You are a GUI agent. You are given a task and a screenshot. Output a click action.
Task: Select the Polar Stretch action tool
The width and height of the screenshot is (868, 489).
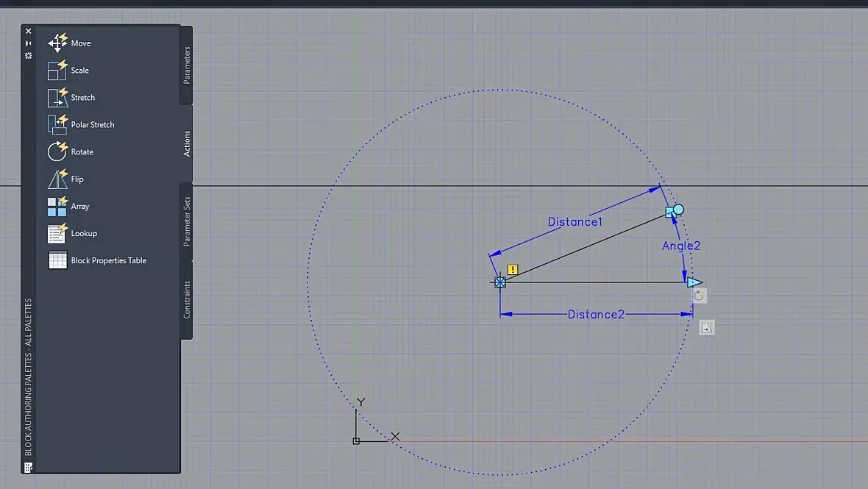coord(81,124)
